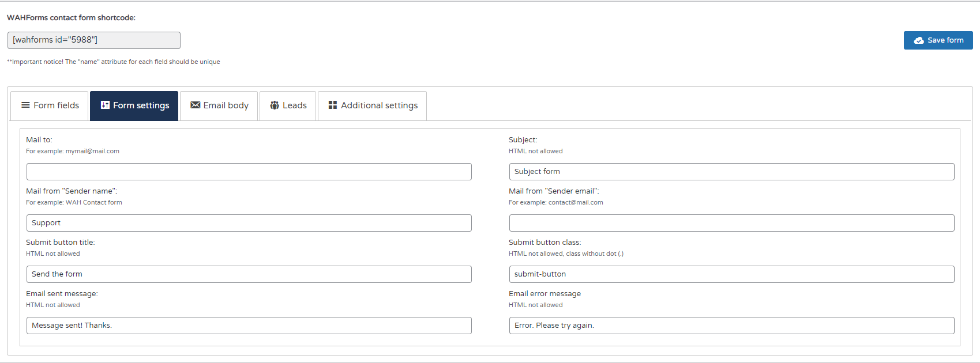Click the grid icon on Additional settings tab
The width and height of the screenshot is (980, 363).
pos(333,105)
